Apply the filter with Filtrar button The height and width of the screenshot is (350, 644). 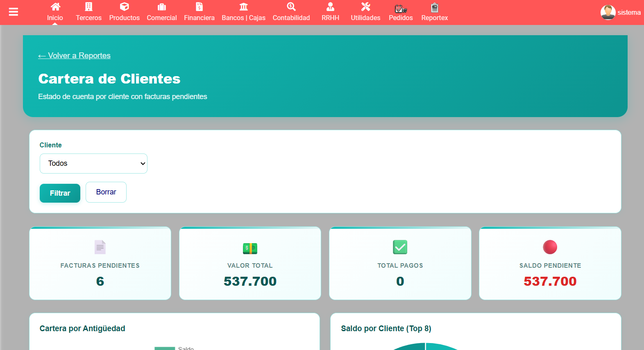60,193
